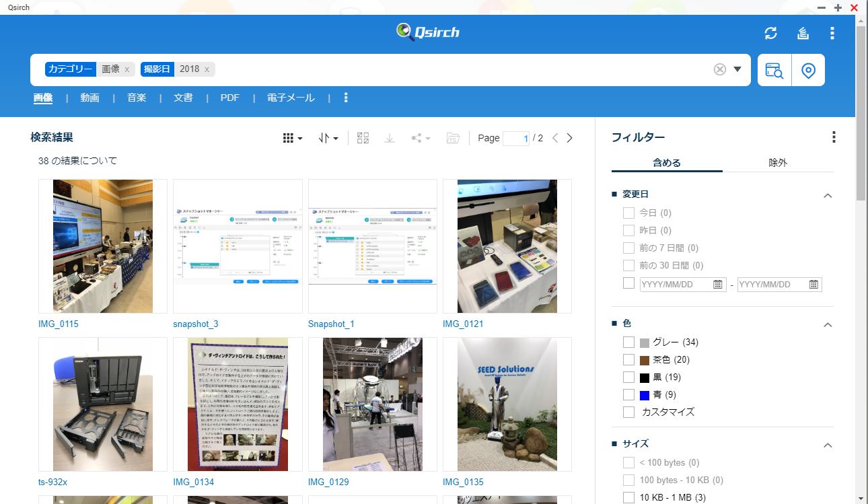Image resolution: width=868 pixels, height=504 pixels.
Task: Click the multi-select icon in results toolbar
Action: click(363, 138)
